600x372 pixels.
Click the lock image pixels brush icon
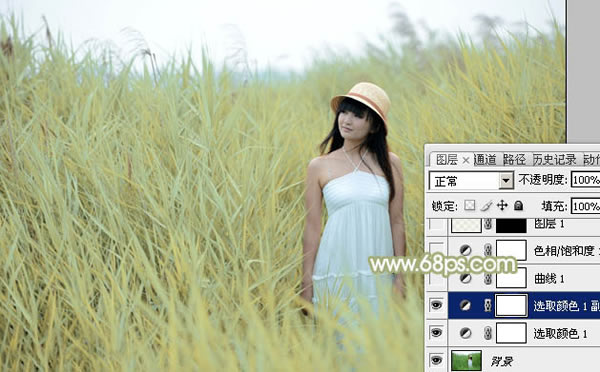486,206
